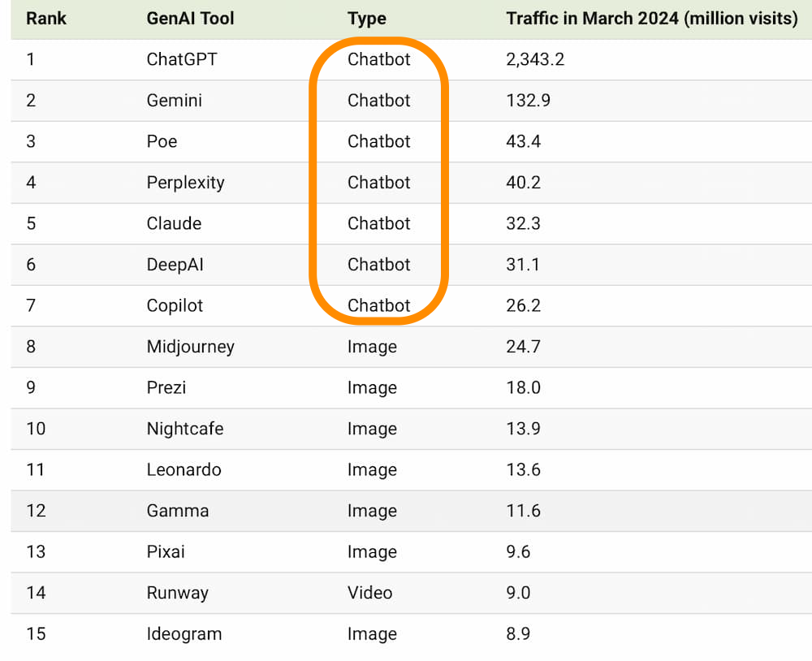The image size is (812, 661).
Task: Select the ChatGPT tool name cell
Action: pyautogui.click(x=182, y=59)
